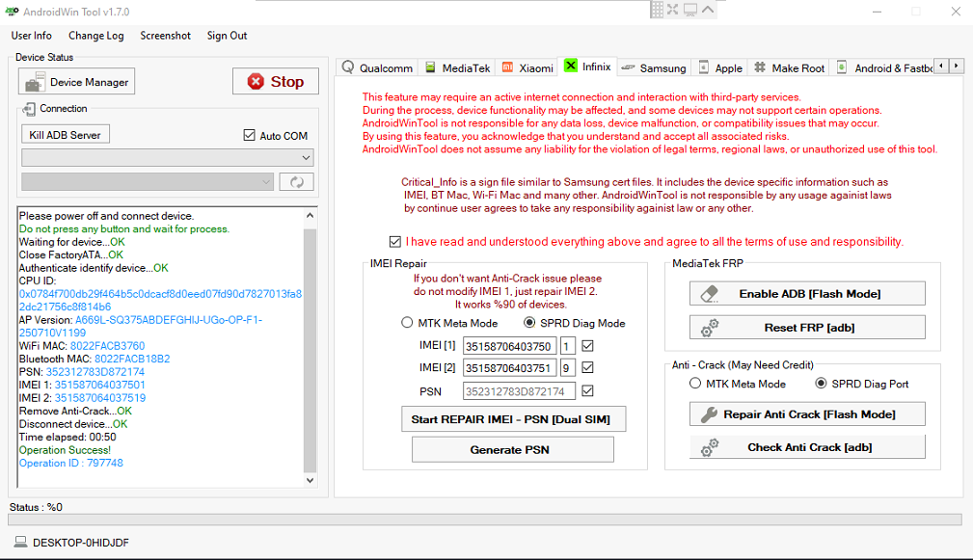Select MTK Meta Mode under IMEI Repair
This screenshot has width=973, height=560.
coord(407,323)
